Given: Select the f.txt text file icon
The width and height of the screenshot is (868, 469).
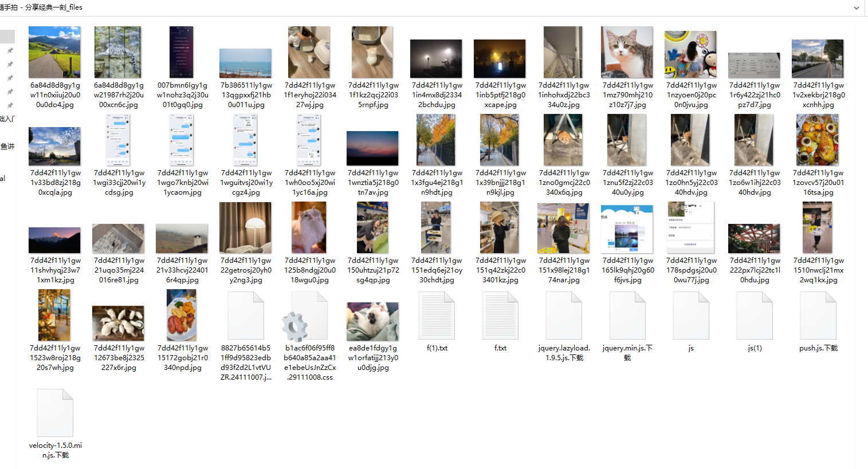Looking at the screenshot, I should point(500,316).
